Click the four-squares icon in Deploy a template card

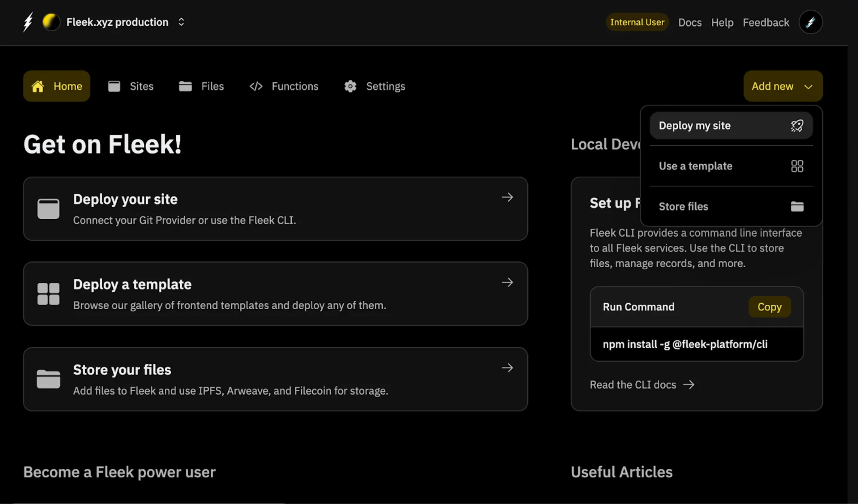tap(48, 294)
